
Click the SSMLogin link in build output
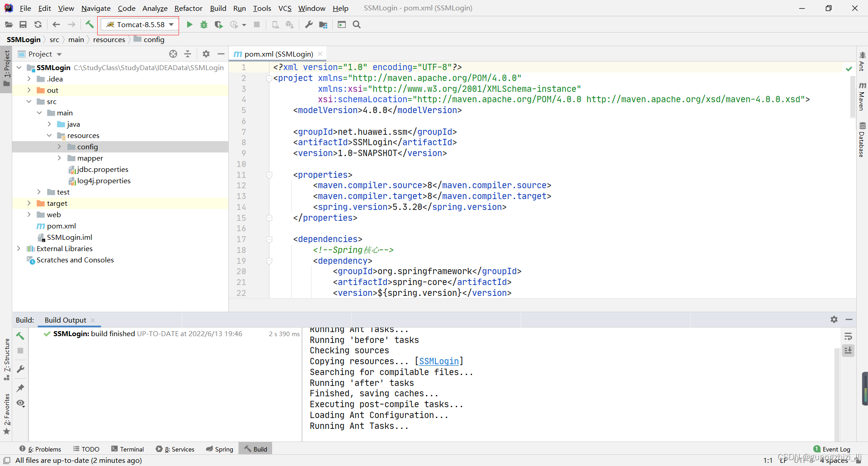point(439,361)
